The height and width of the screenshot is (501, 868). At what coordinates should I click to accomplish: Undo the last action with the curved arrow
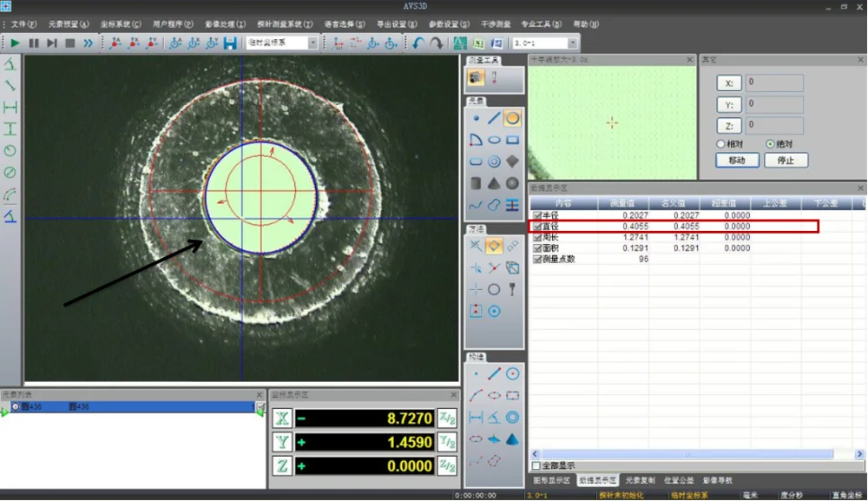(418, 43)
